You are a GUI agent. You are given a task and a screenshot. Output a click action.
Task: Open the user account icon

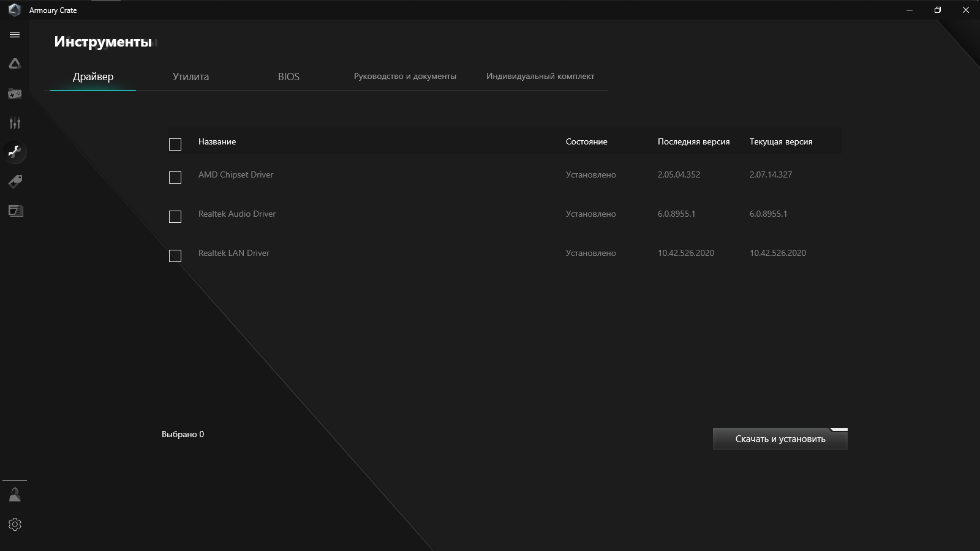point(15,495)
